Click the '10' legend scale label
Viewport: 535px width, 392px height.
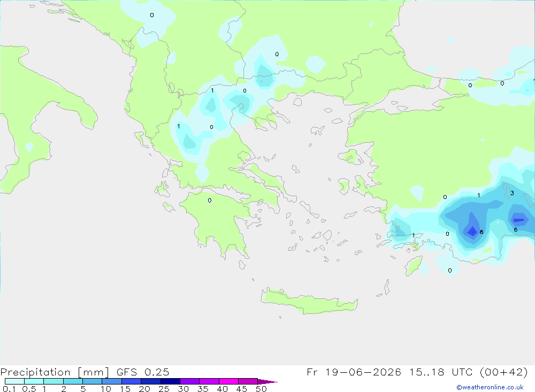click(x=106, y=389)
